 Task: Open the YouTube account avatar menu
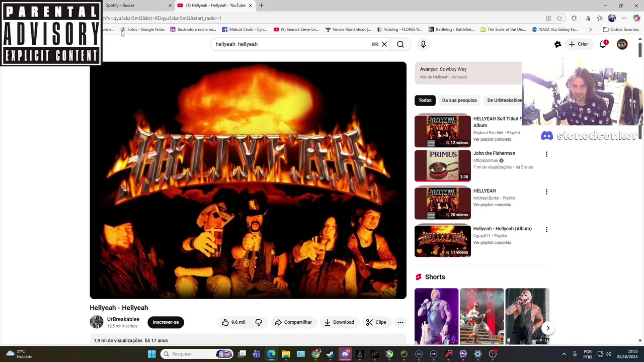pos(622,44)
